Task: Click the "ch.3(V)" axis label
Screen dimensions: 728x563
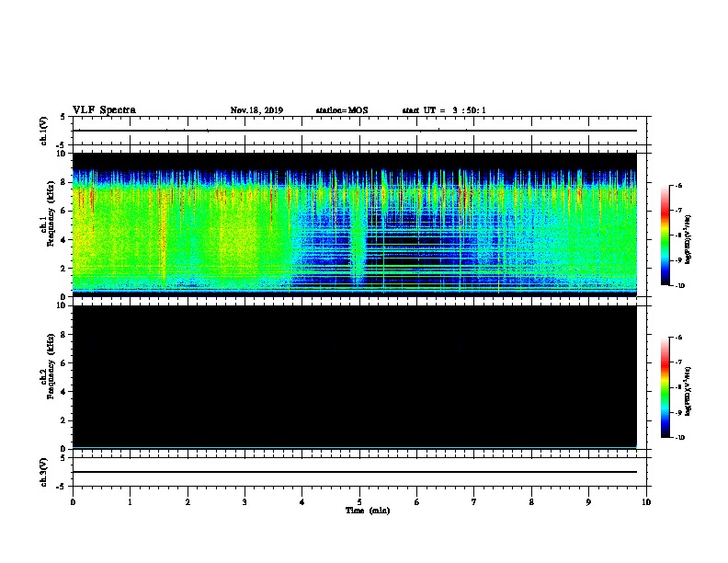Action: click(44, 473)
